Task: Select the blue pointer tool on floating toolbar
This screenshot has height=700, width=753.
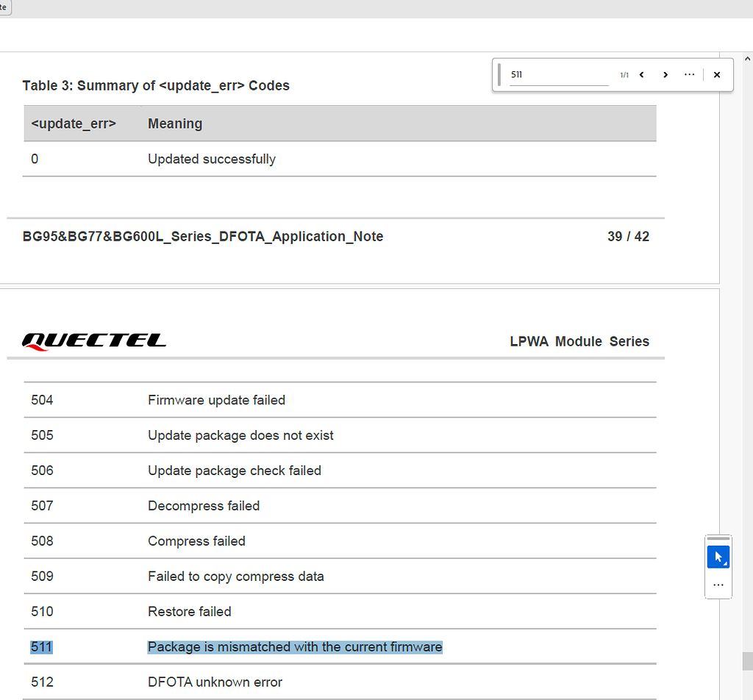Action: [718, 557]
